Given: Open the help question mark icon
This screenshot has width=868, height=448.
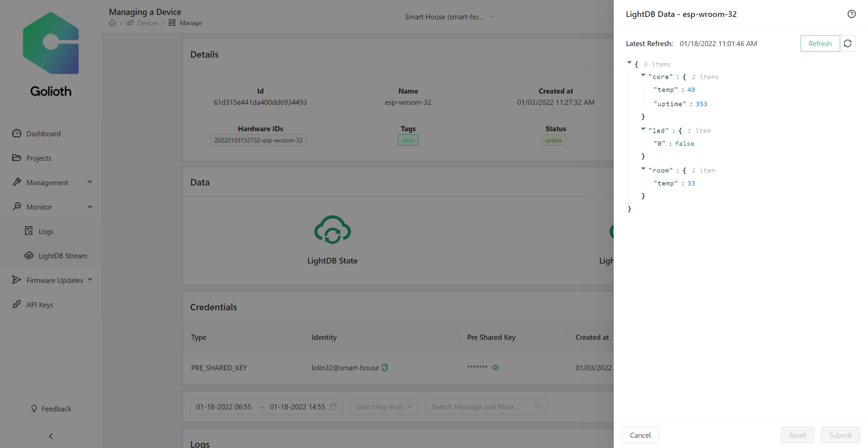Looking at the screenshot, I should click(851, 14).
